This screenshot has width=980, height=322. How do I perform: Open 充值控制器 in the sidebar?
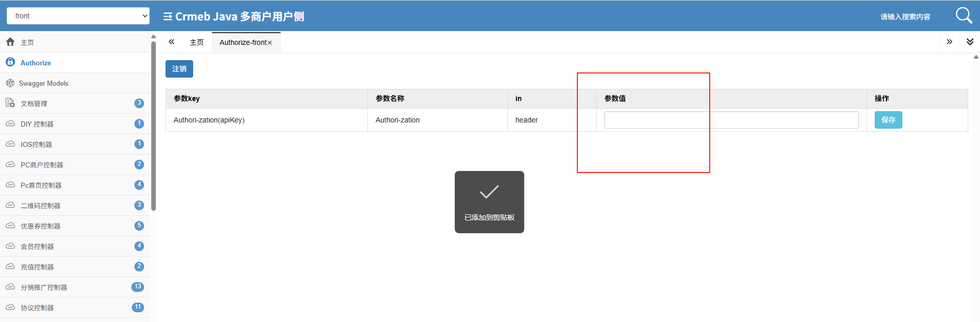click(75, 267)
